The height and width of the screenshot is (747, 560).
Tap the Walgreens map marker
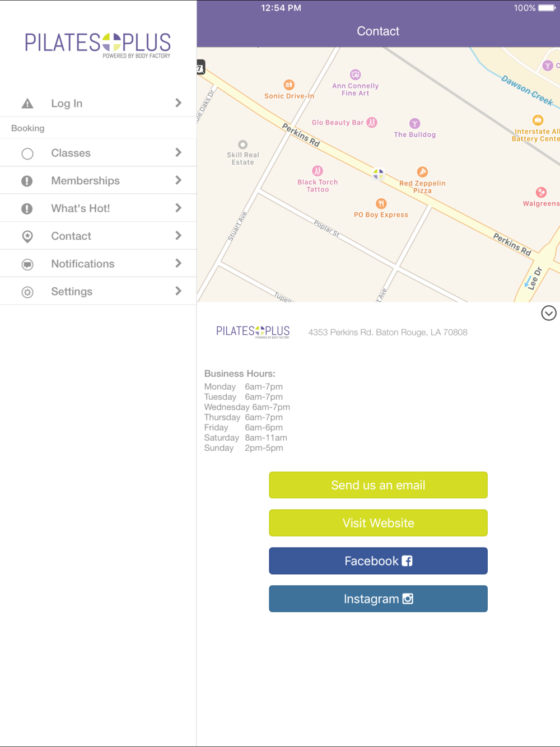[x=541, y=192]
